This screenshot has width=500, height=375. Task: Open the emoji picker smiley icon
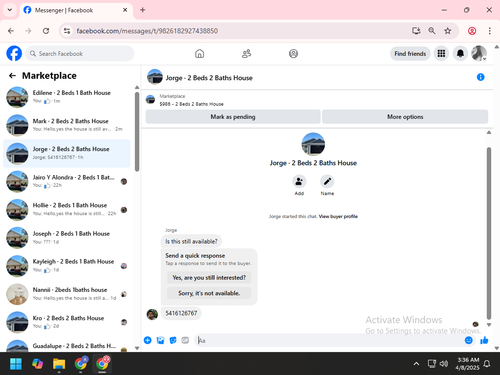click(x=468, y=340)
